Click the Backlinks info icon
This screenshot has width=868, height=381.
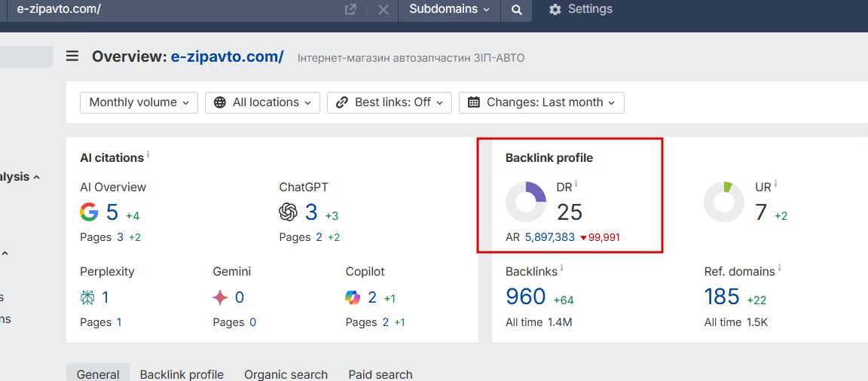pos(562,268)
